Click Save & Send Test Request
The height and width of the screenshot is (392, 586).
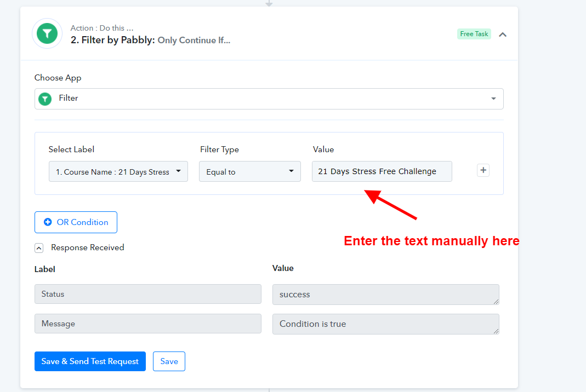tap(90, 361)
